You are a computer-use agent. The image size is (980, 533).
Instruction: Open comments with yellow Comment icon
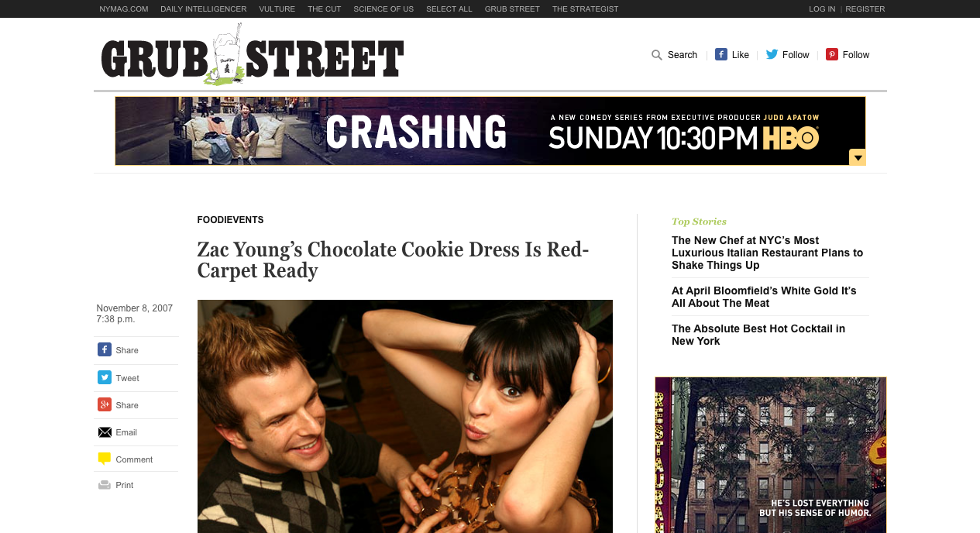click(105, 459)
